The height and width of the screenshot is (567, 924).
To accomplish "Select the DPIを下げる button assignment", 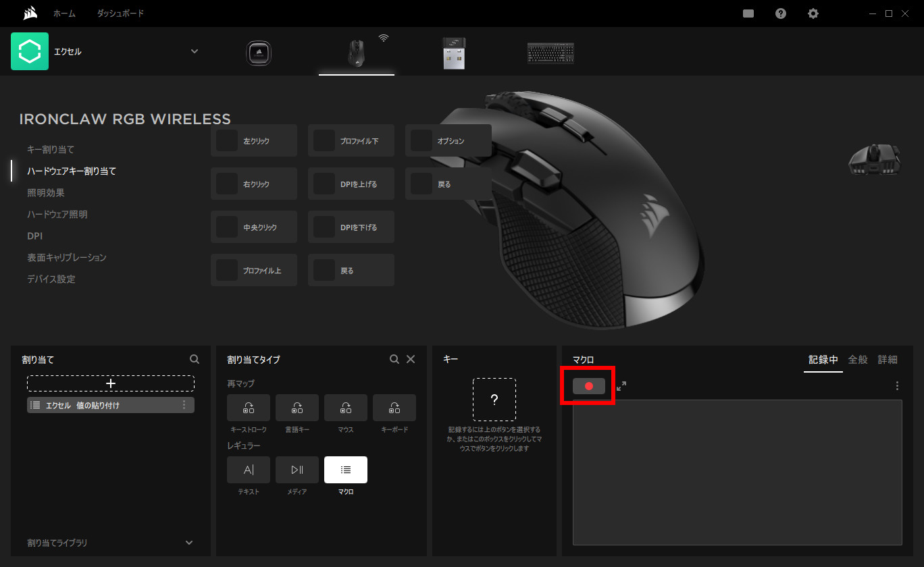I will [351, 227].
